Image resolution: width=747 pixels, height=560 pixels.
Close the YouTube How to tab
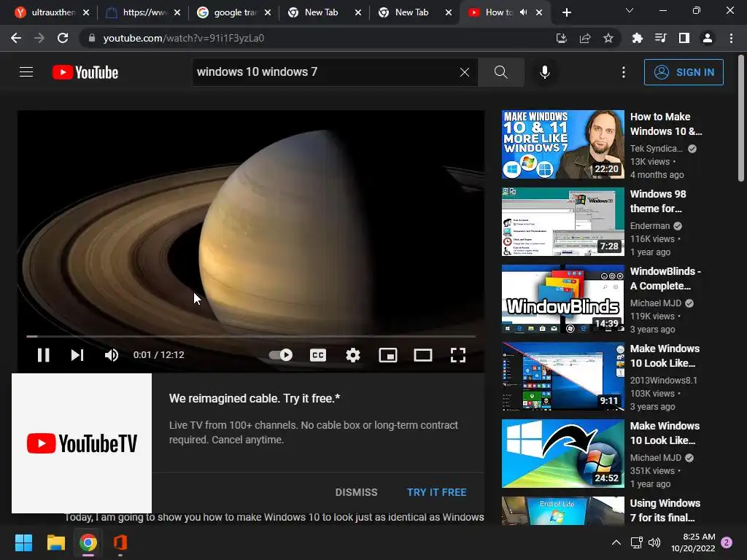[539, 12]
